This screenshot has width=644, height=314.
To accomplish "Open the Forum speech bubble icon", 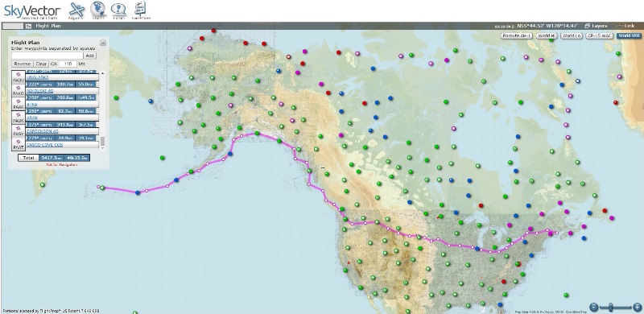I will click(x=118, y=10).
